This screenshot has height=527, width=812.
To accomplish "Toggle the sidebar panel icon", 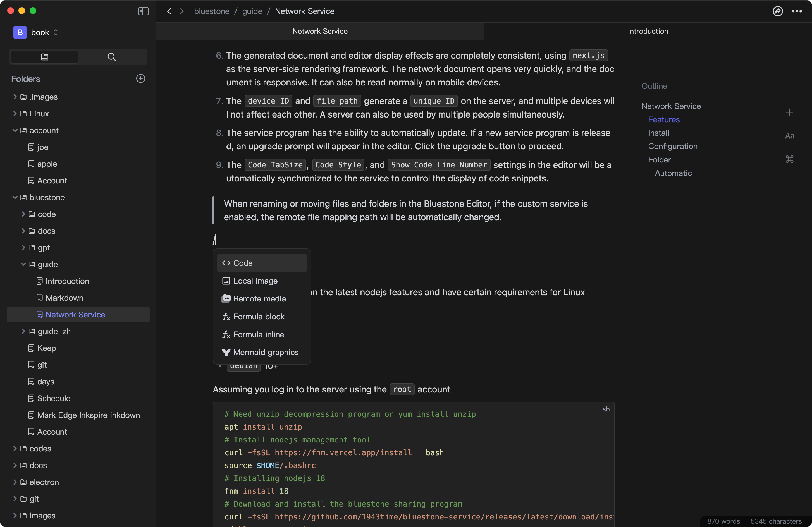I will click(x=143, y=11).
